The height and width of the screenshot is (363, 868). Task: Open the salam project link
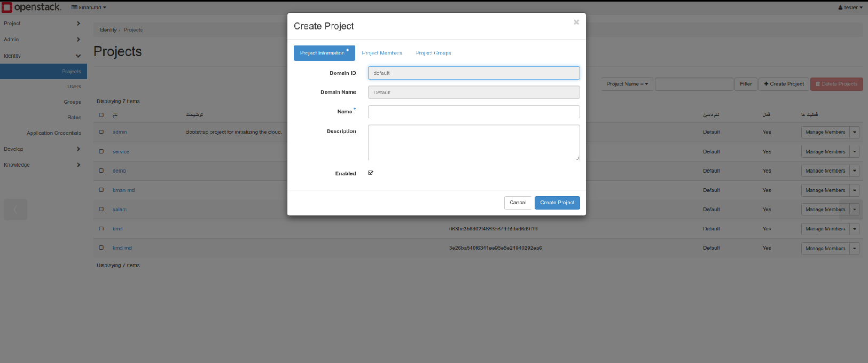click(119, 210)
